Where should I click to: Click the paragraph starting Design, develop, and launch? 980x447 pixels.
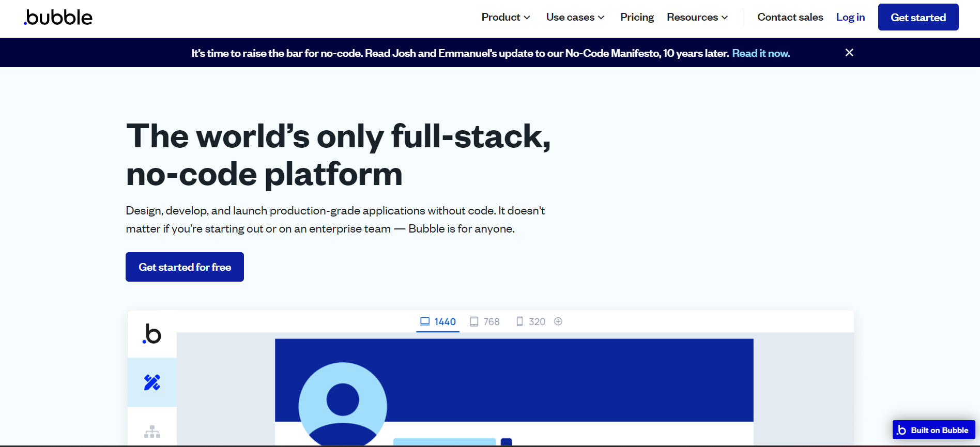[x=335, y=220]
